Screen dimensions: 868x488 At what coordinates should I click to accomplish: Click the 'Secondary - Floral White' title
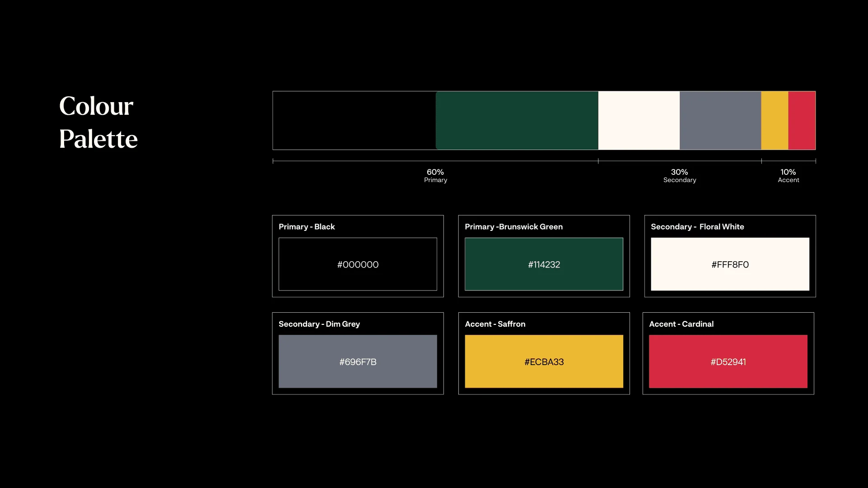697,227
